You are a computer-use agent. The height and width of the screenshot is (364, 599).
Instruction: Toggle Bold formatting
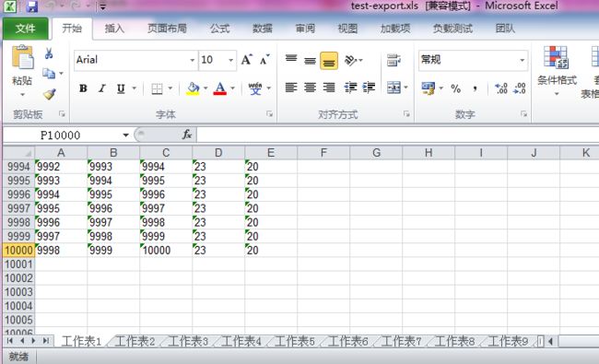(x=83, y=88)
